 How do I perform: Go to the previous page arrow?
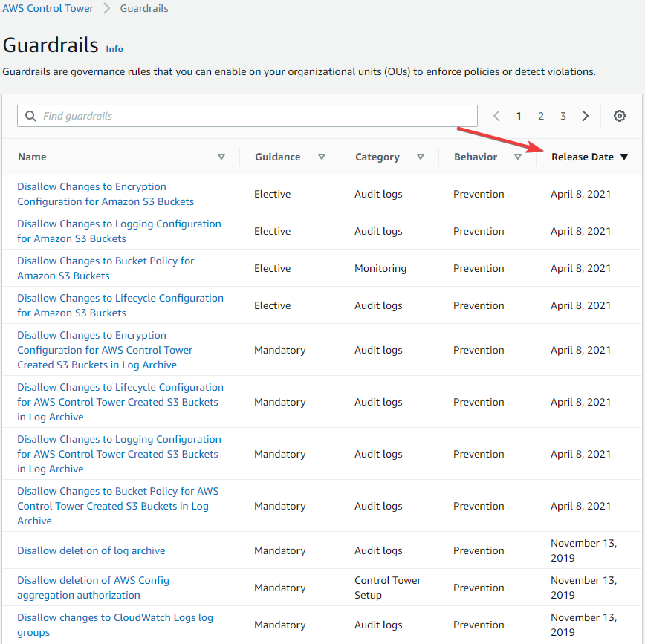496,116
